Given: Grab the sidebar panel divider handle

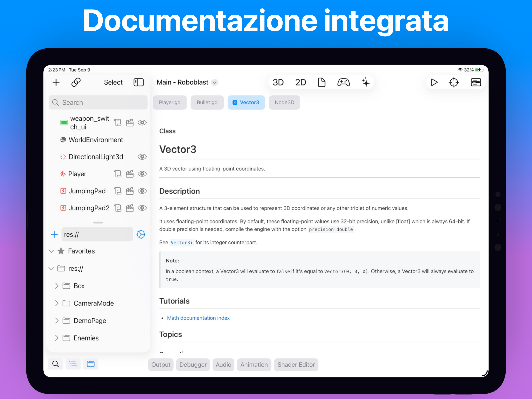Looking at the screenshot, I should pyautogui.click(x=98, y=223).
